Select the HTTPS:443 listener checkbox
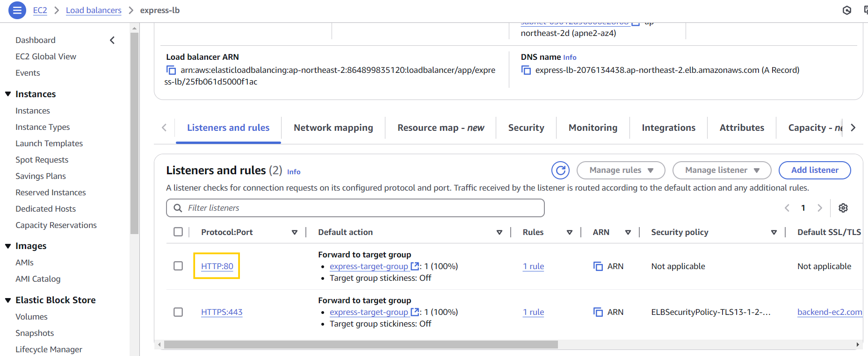This screenshot has height=356, width=868. [x=178, y=312]
